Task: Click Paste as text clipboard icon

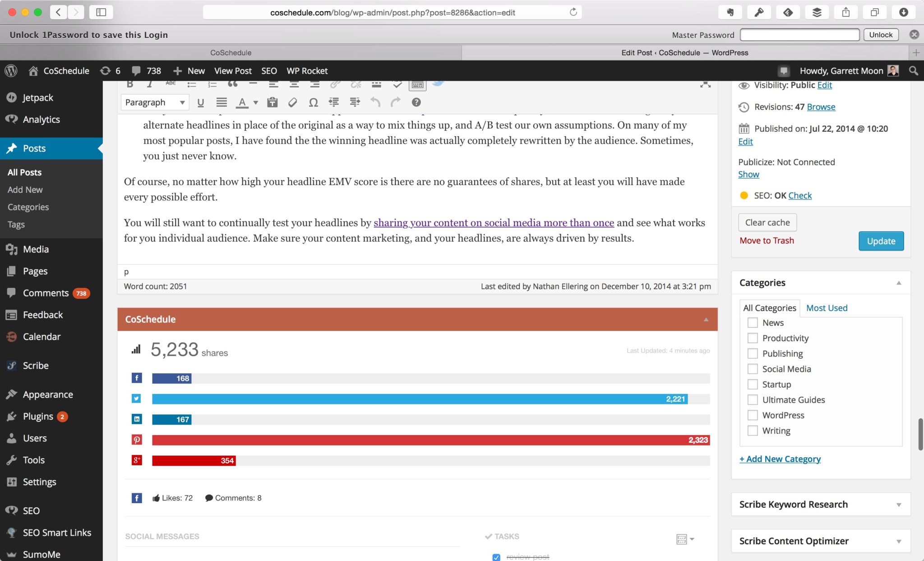Action: pyautogui.click(x=272, y=102)
